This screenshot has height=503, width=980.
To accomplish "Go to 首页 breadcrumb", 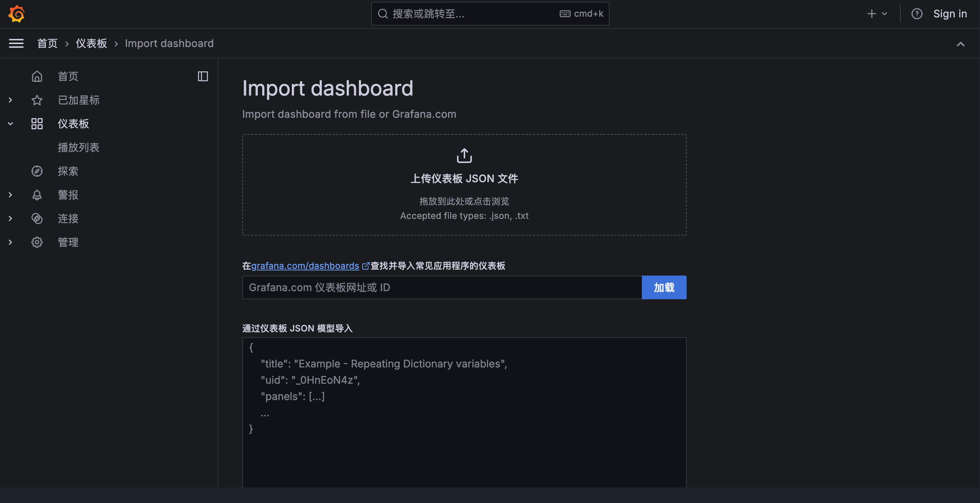I will 47,43.
